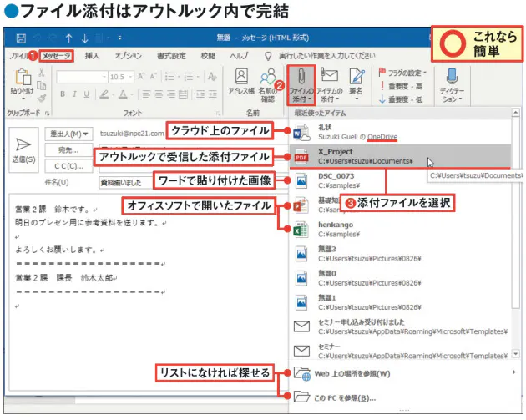Click この PC を参照(B)... entry
Viewport: 526px width, 420px height.
pos(404,397)
